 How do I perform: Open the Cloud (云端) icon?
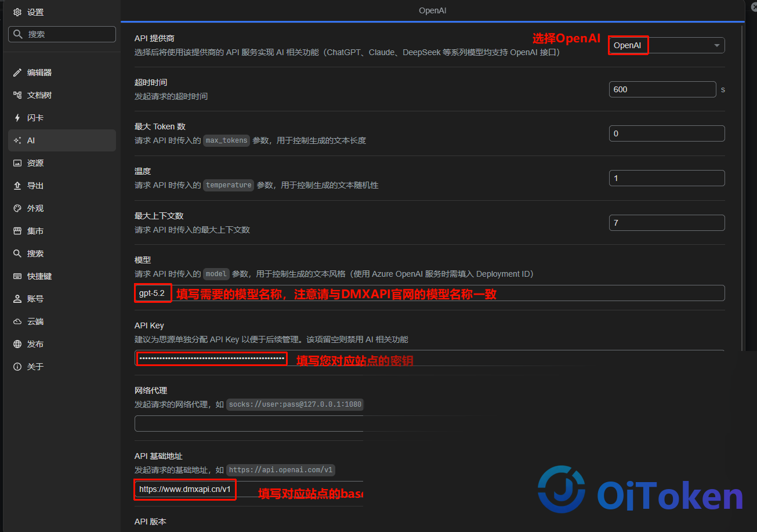click(17, 321)
